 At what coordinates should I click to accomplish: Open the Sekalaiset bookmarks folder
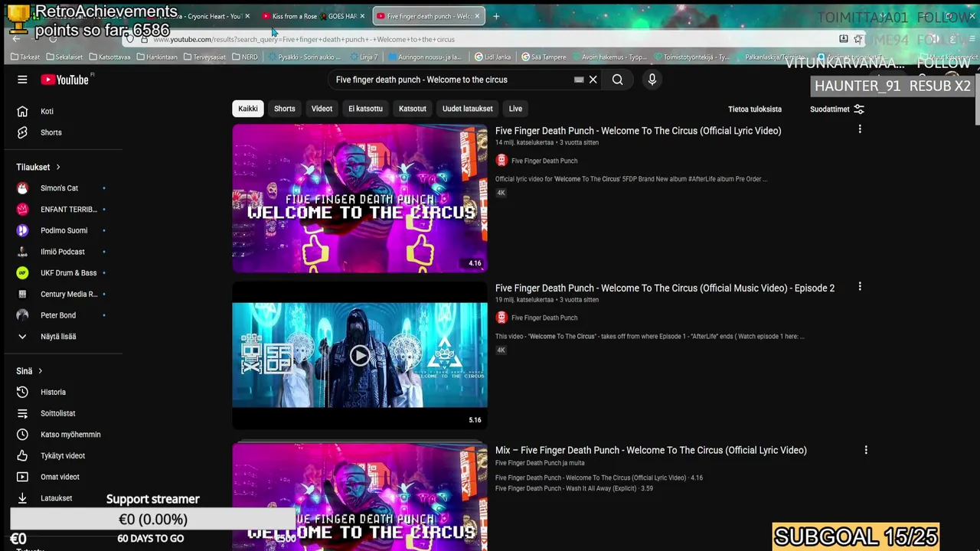point(64,57)
